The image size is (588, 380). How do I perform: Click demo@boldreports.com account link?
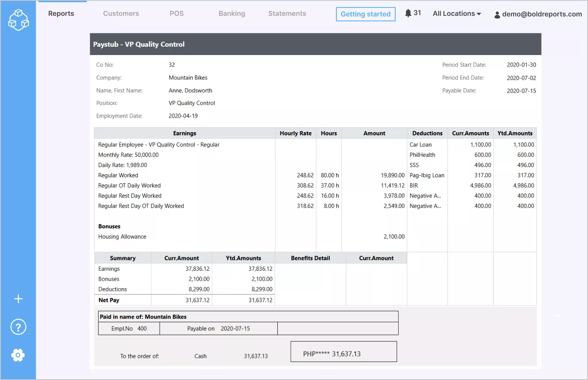pyautogui.click(x=542, y=14)
